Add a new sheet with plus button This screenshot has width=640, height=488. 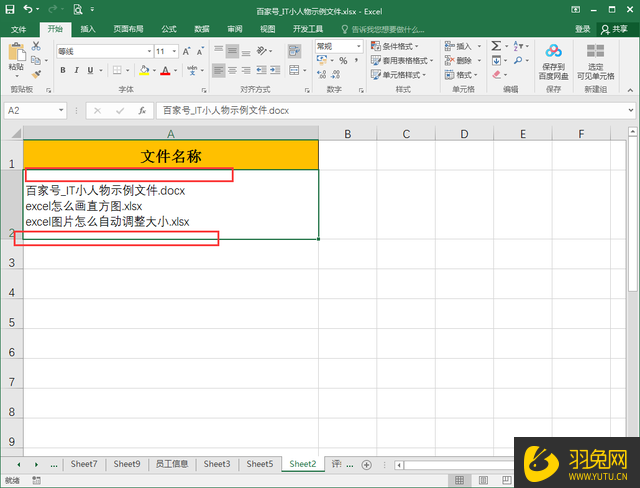pos(367,465)
